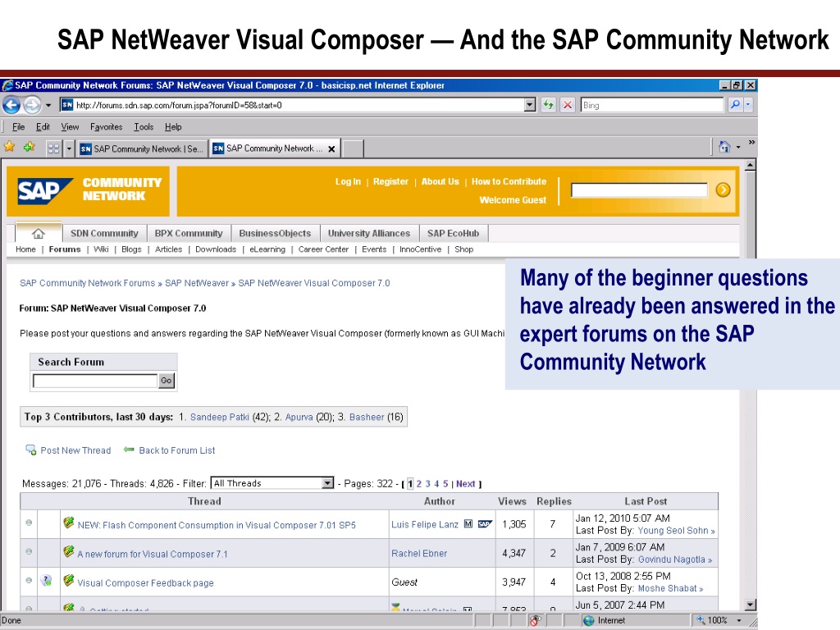This screenshot has height=630, width=840.
Task: Click the Quick Tabs grid icon
Action: 53,148
